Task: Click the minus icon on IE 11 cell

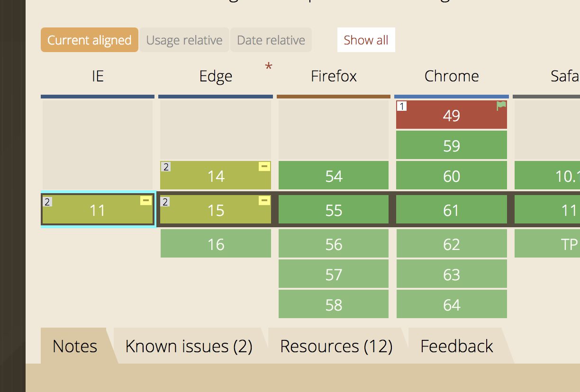Action: pyautogui.click(x=145, y=201)
